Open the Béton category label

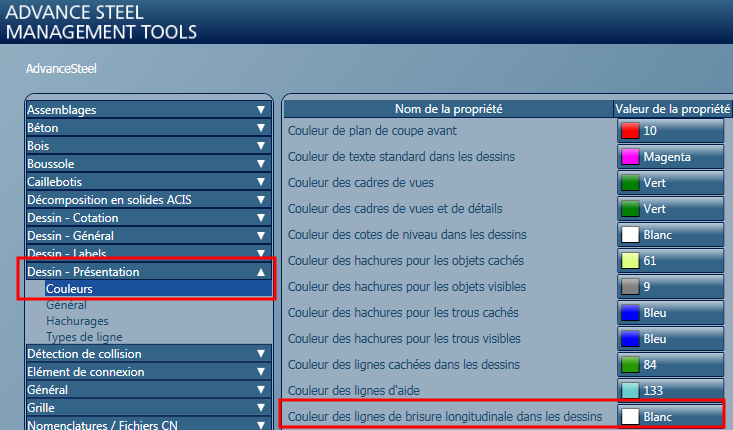tap(43, 128)
